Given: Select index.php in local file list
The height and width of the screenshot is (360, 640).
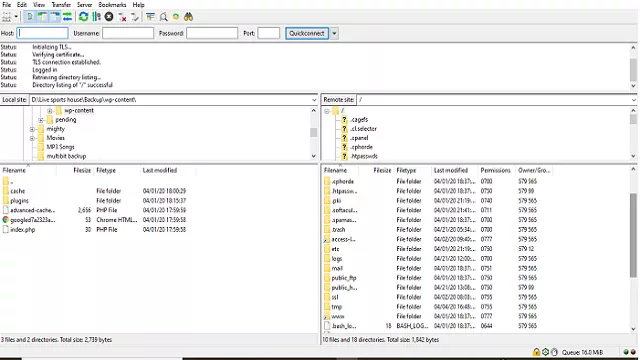Looking at the screenshot, I should tap(22, 230).
